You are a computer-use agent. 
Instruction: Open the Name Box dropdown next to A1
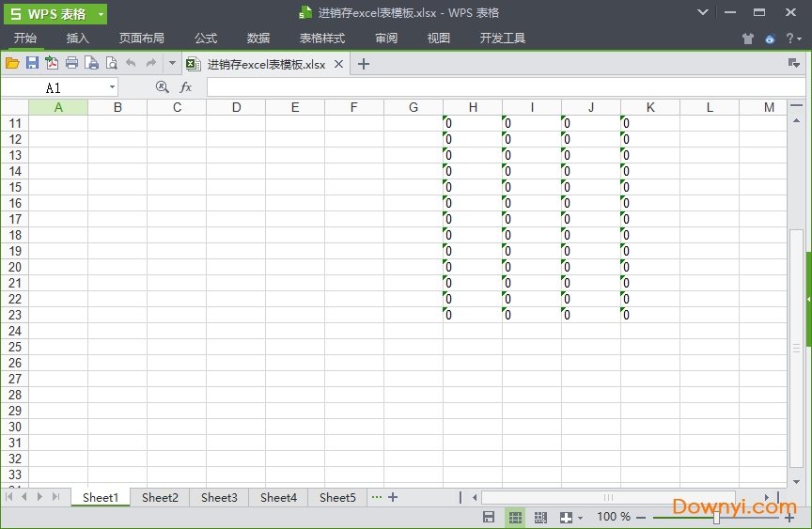click(x=112, y=87)
